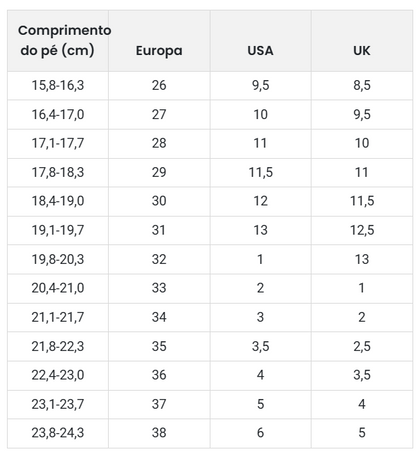Select the Europa column header
416x461 pixels.
pos(159,41)
